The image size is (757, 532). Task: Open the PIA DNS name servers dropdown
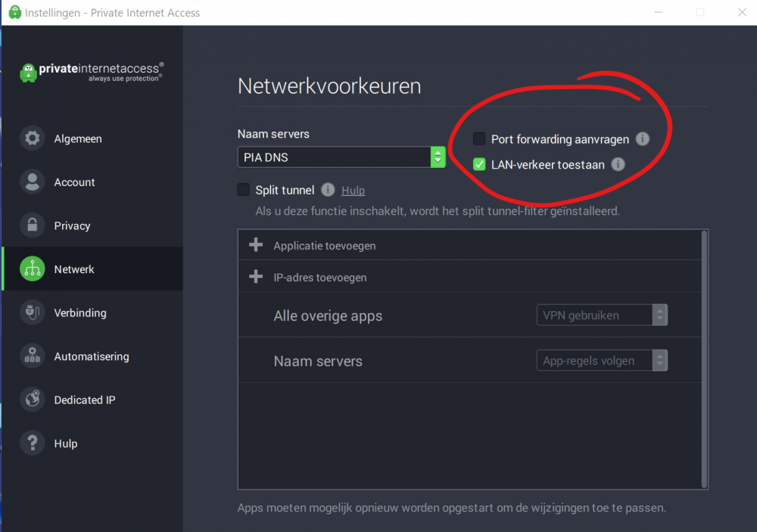tap(341, 157)
